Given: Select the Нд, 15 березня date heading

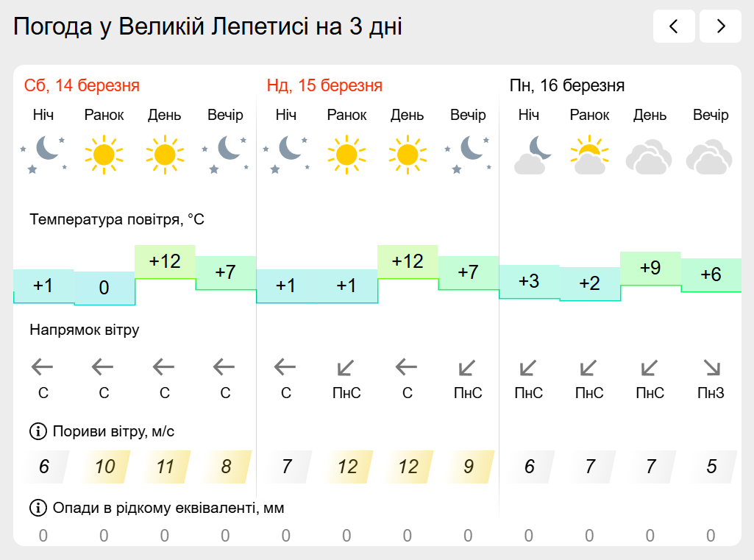Looking at the screenshot, I should pos(324,85).
